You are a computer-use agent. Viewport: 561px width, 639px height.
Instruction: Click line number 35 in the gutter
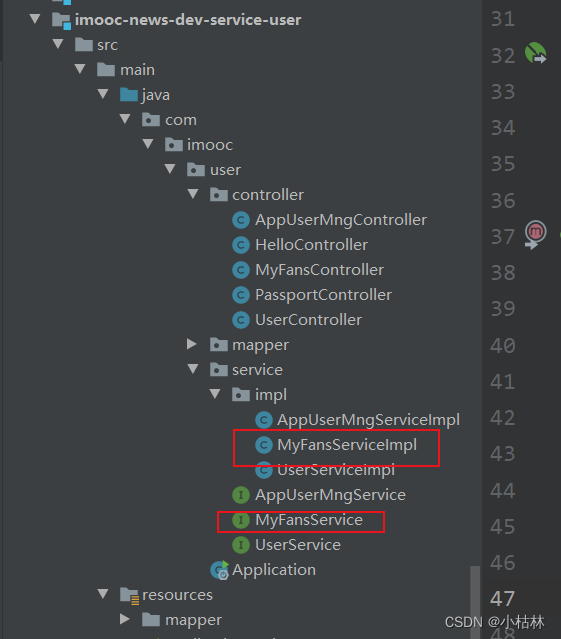pos(503,164)
